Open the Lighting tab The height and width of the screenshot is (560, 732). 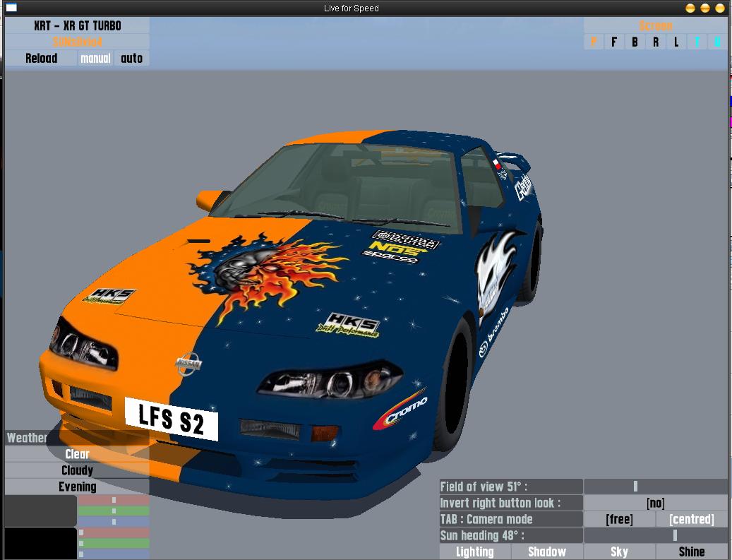[475, 552]
